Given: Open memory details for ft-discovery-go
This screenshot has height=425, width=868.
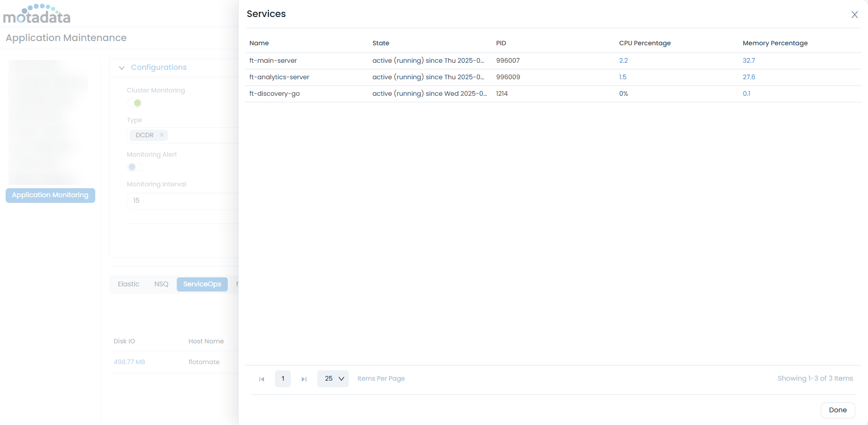Looking at the screenshot, I should click(746, 93).
